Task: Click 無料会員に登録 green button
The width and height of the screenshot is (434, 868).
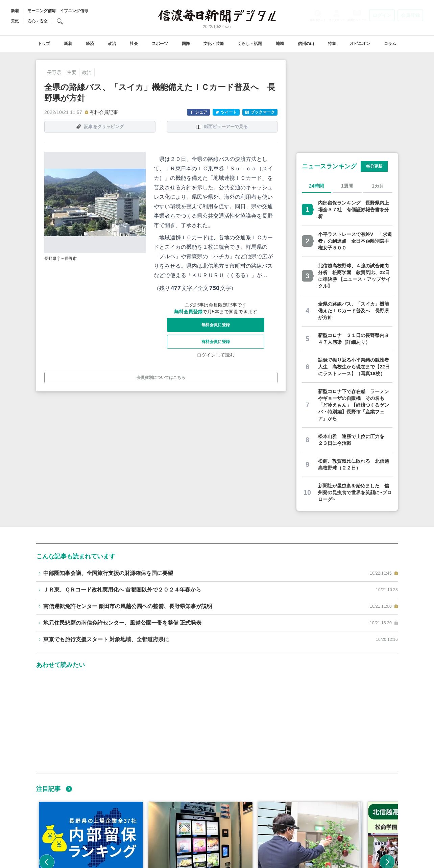Action: (216, 325)
